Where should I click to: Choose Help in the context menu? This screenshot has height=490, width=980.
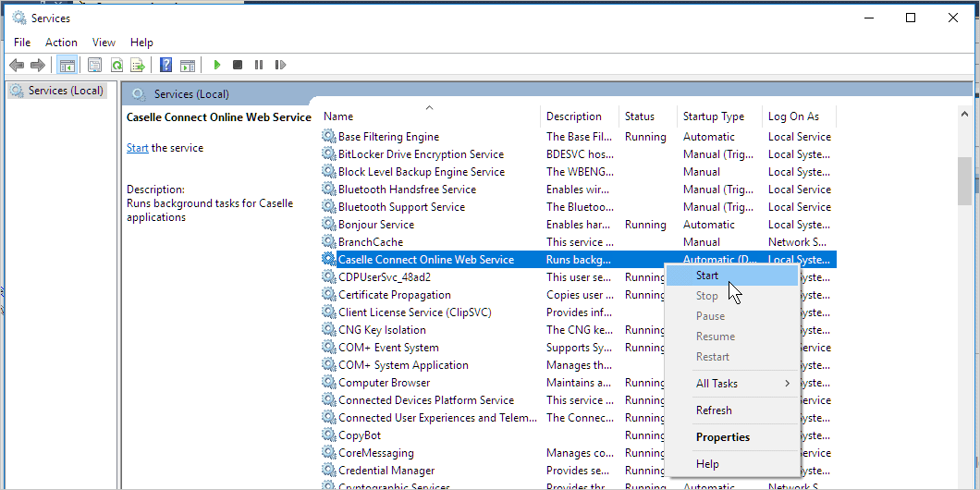coord(732,464)
